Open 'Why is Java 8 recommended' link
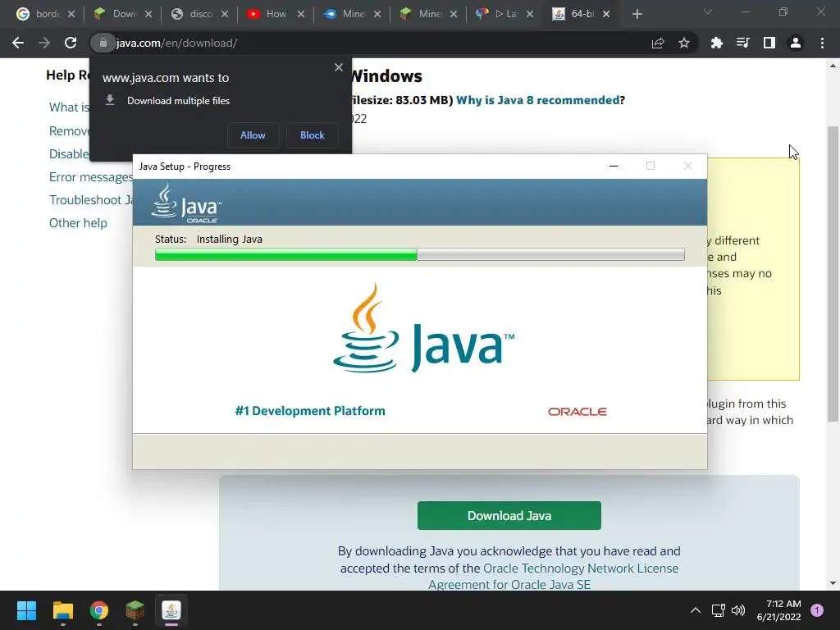This screenshot has height=630, width=840. pos(538,100)
